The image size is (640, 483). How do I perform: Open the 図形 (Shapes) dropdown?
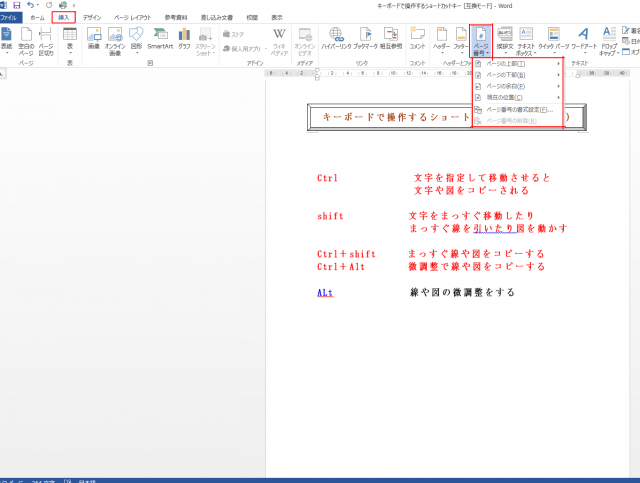(x=136, y=41)
